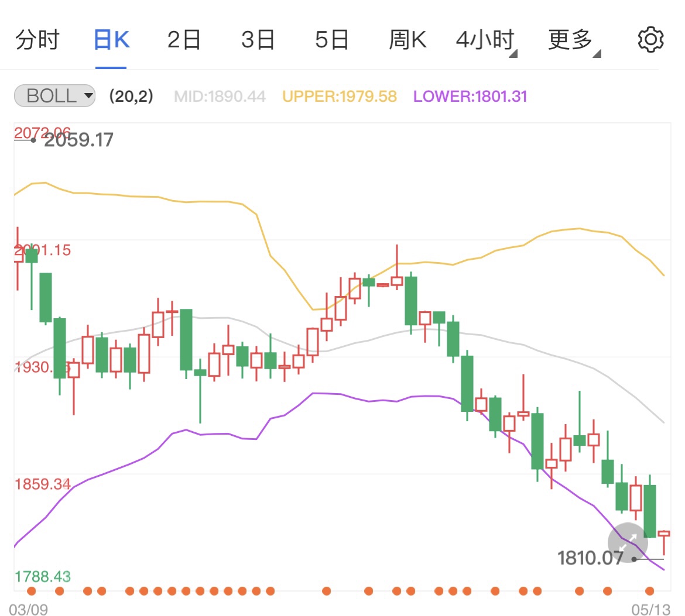685x616 pixels.
Task: Switch to the 3日 tab
Action: coord(258,40)
